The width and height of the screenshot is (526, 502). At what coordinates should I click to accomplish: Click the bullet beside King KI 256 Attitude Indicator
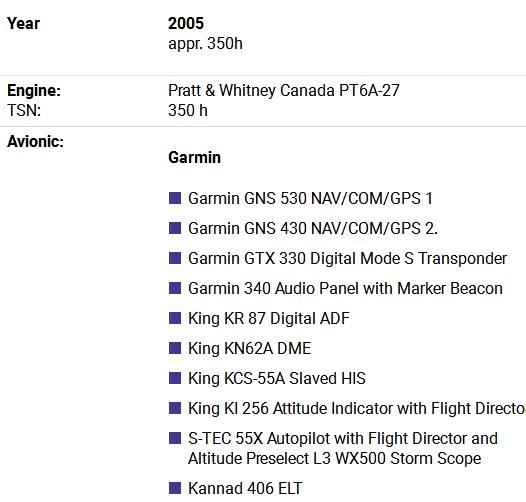point(175,408)
